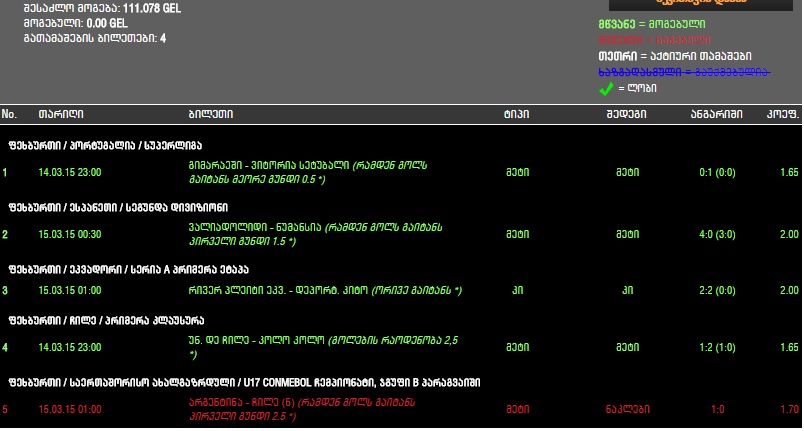Click the "No." column header
Viewport: 804px width, 431px height.
pyautogui.click(x=9, y=114)
